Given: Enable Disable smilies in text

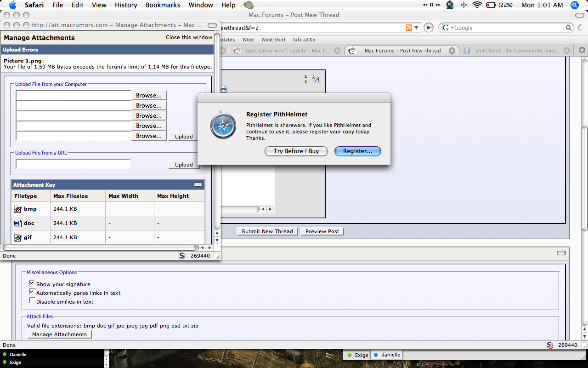Looking at the screenshot, I should click(32, 300).
